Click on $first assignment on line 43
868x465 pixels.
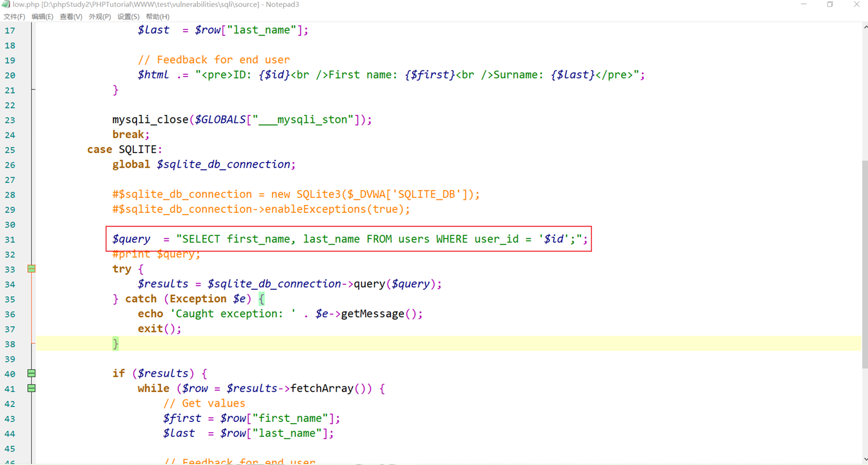click(x=252, y=418)
